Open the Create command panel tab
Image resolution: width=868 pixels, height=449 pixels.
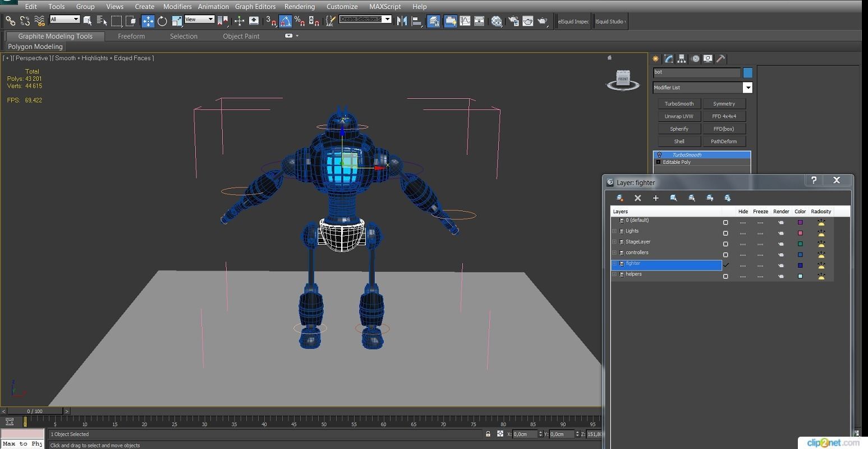tap(655, 58)
